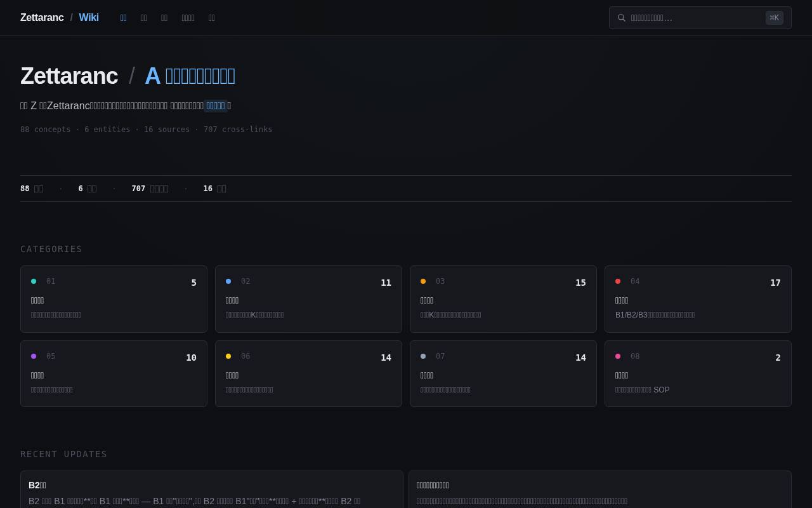
Task: Open category card 08 mentioning SOP
Action: click(698, 374)
